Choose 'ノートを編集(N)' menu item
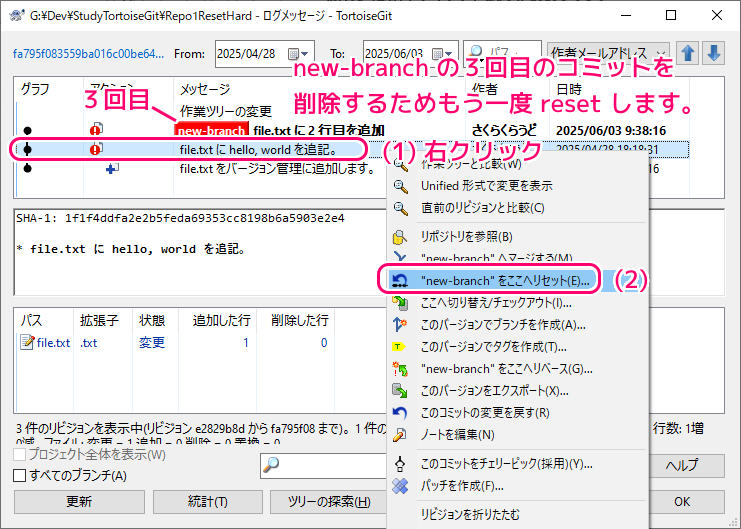The height and width of the screenshot is (529, 741). 517,435
